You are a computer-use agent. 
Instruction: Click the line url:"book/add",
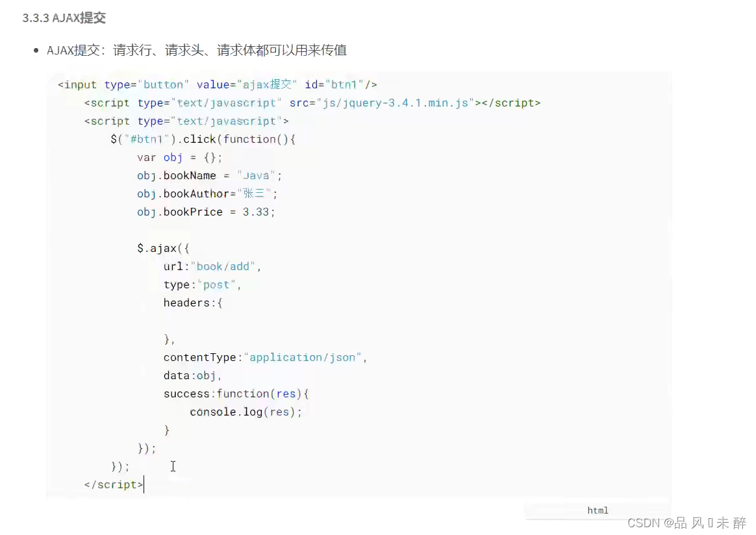pyautogui.click(x=212, y=267)
